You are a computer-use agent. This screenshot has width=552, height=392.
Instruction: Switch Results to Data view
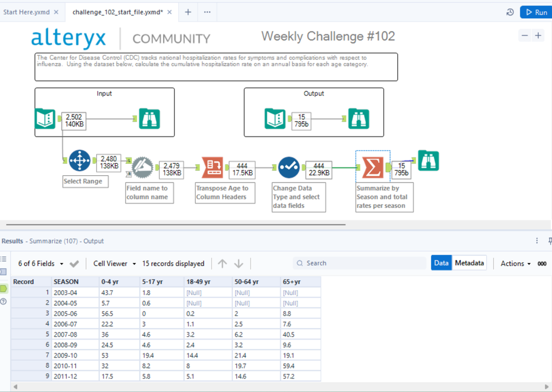click(441, 263)
